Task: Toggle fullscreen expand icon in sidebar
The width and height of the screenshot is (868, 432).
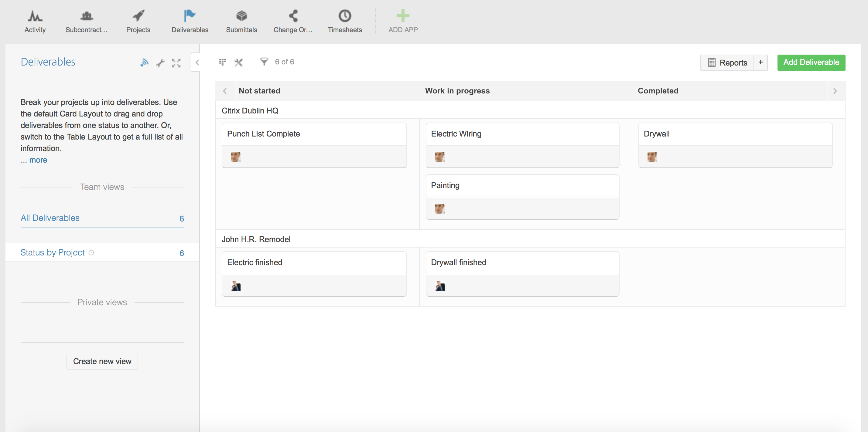Action: 176,63
